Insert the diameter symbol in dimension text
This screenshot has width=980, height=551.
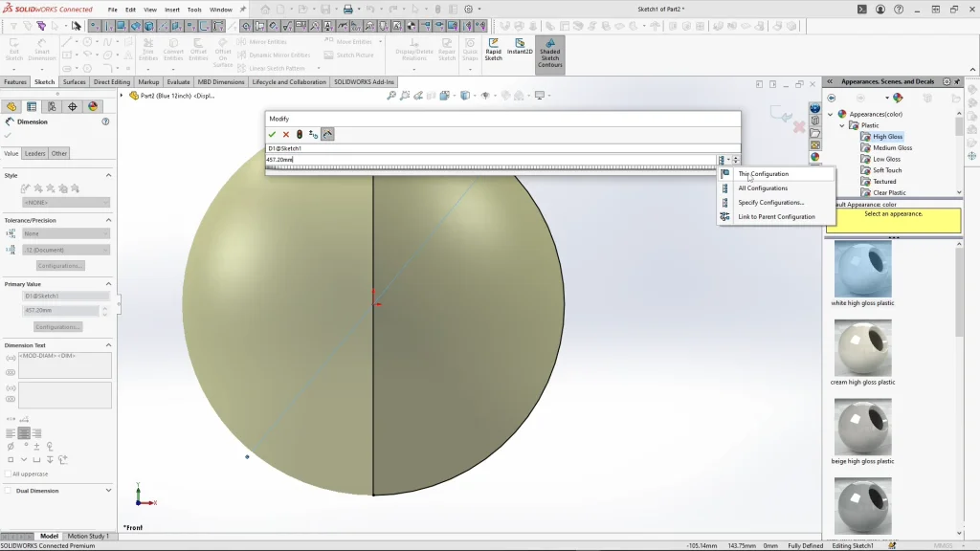coord(11,446)
